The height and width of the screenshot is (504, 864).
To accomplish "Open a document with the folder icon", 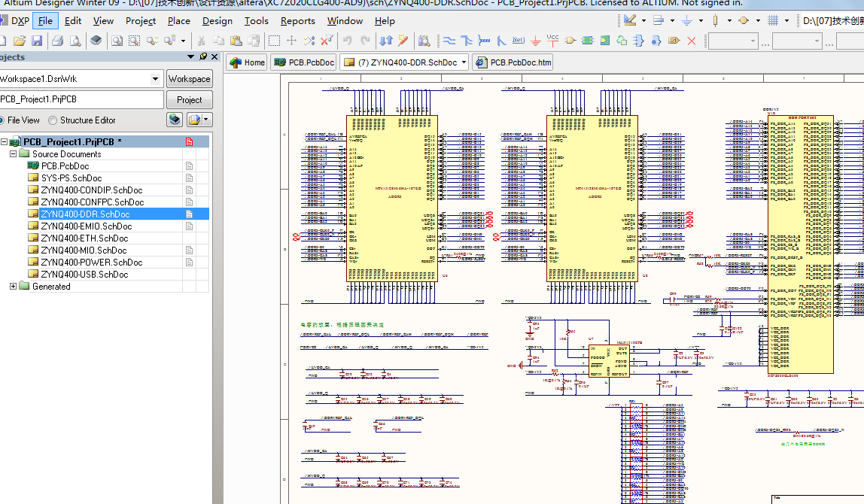I will [20, 41].
